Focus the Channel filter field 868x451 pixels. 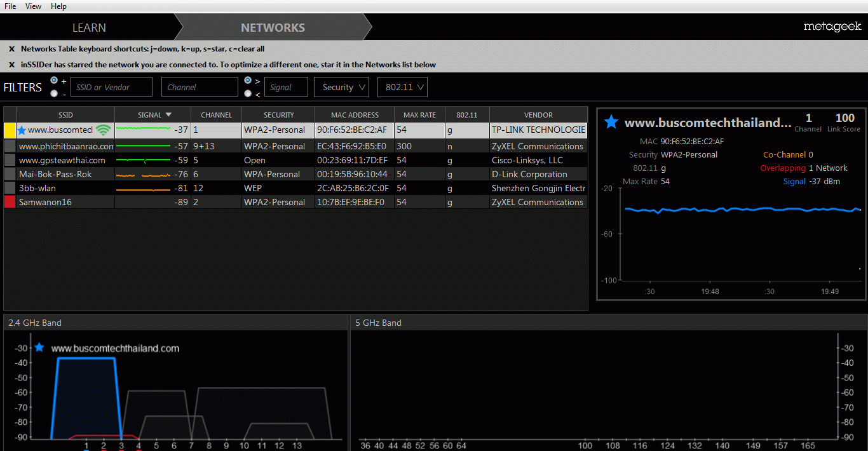(x=200, y=87)
